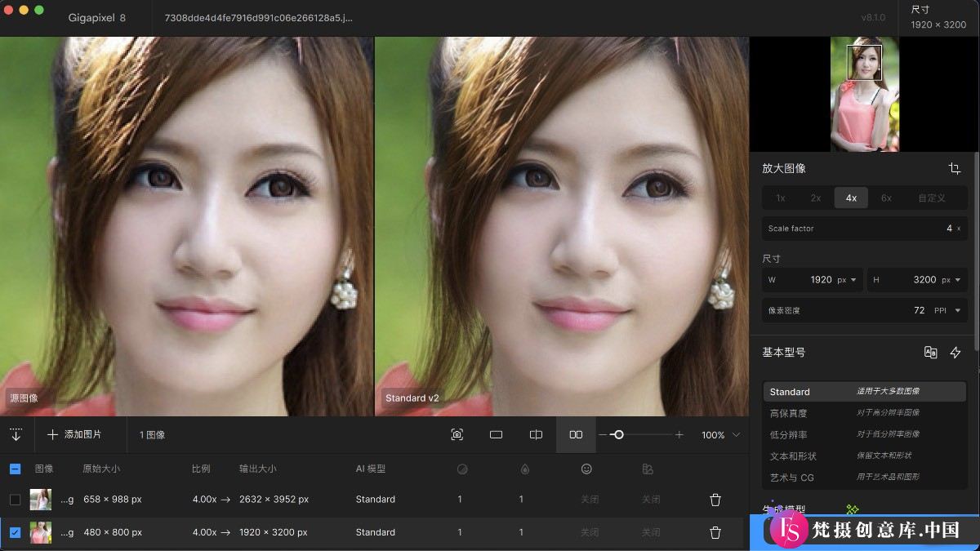
Task: Open the crop tool beside 放大图像
Action: (954, 168)
